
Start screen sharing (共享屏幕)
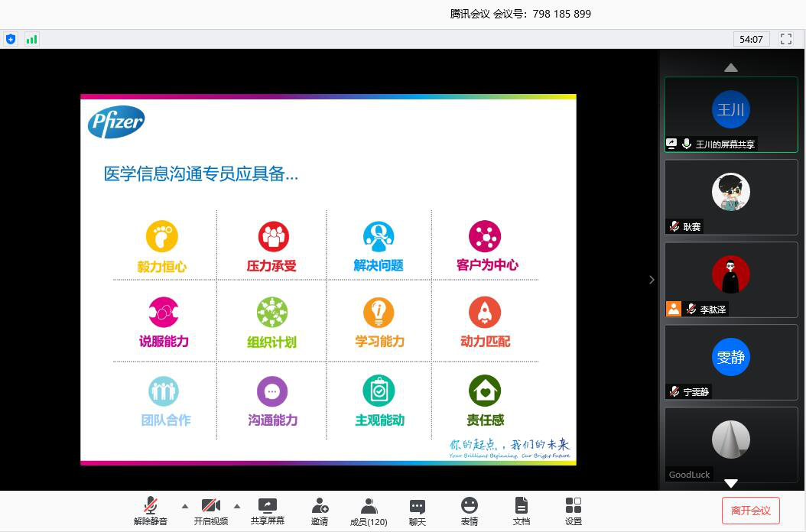pyautogui.click(x=268, y=511)
